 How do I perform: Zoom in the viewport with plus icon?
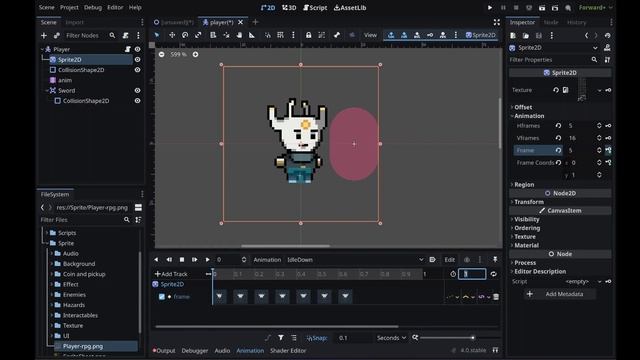pyautogui.click(x=196, y=54)
